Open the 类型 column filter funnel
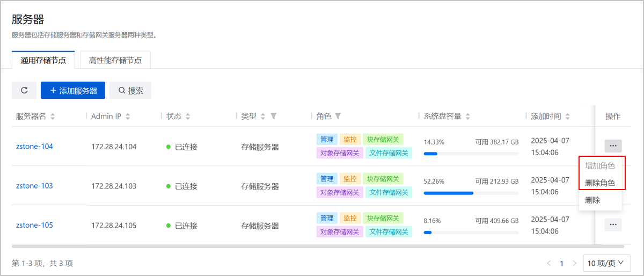Image resolution: width=644 pixels, height=276 pixels. 273,117
